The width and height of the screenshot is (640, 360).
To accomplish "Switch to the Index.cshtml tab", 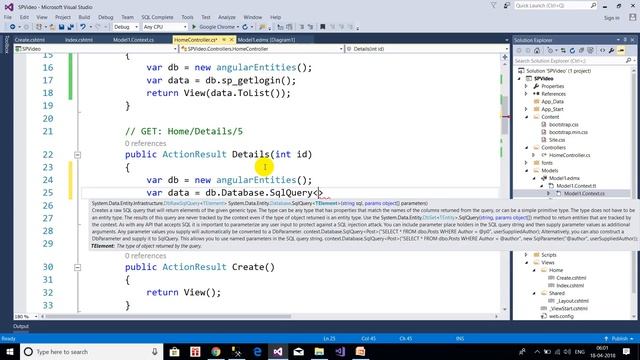I will pyautogui.click(x=79, y=40).
